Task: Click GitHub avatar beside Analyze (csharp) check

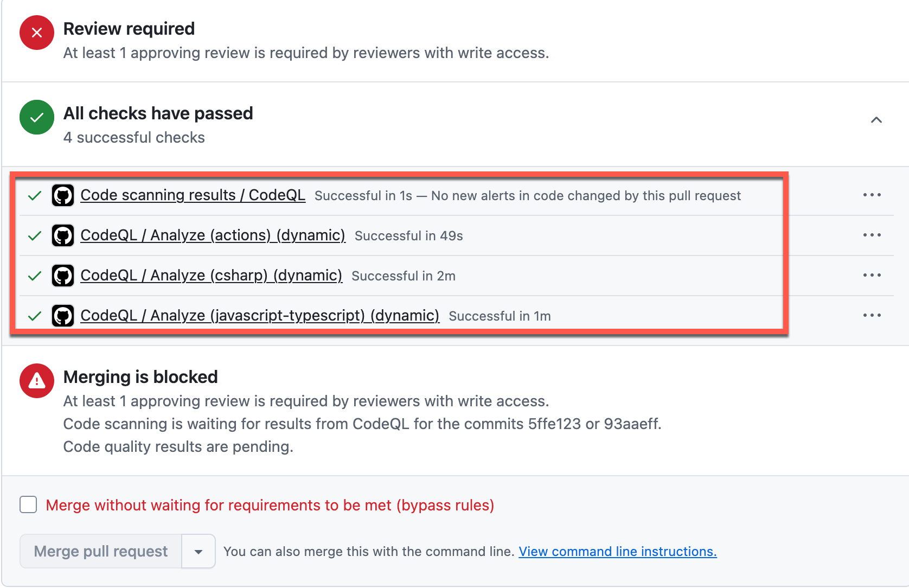Action: (x=63, y=276)
